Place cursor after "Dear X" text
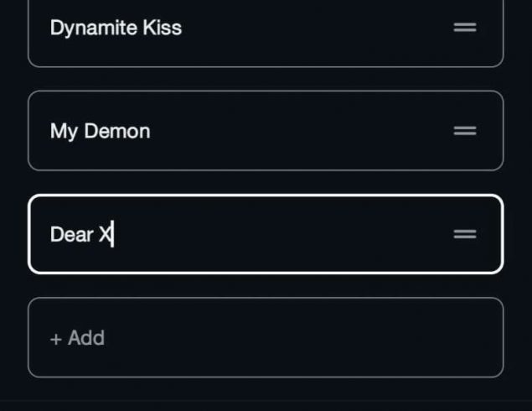The image size is (532, 411). [112, 235]
